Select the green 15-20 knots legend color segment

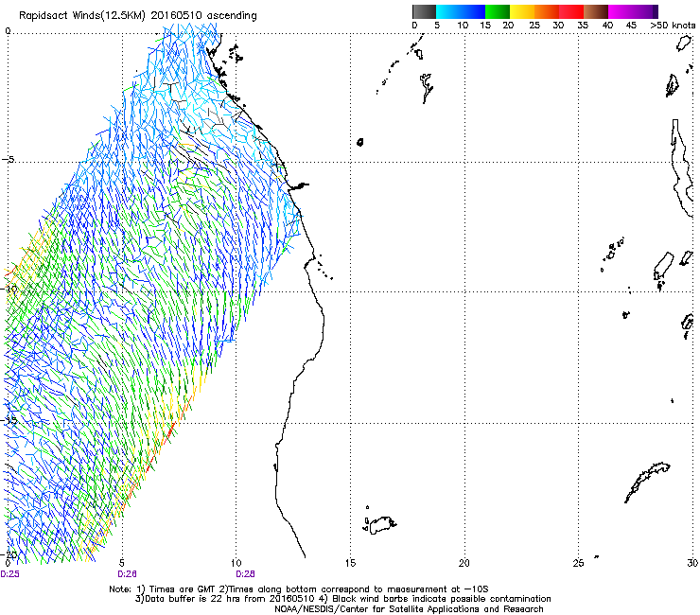[x=498, y=11]
